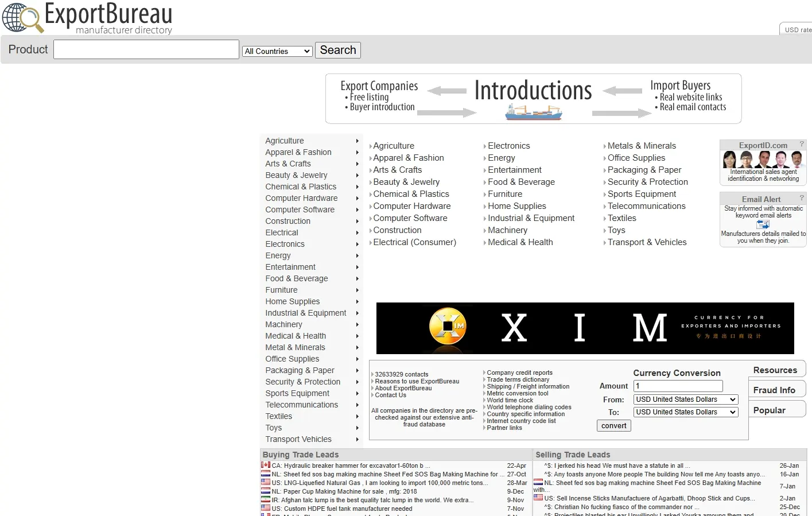Click the Canada flag in Buying Trade Leads
The image size is (812, 516).
pyautogui.click(x=266, y=465)
